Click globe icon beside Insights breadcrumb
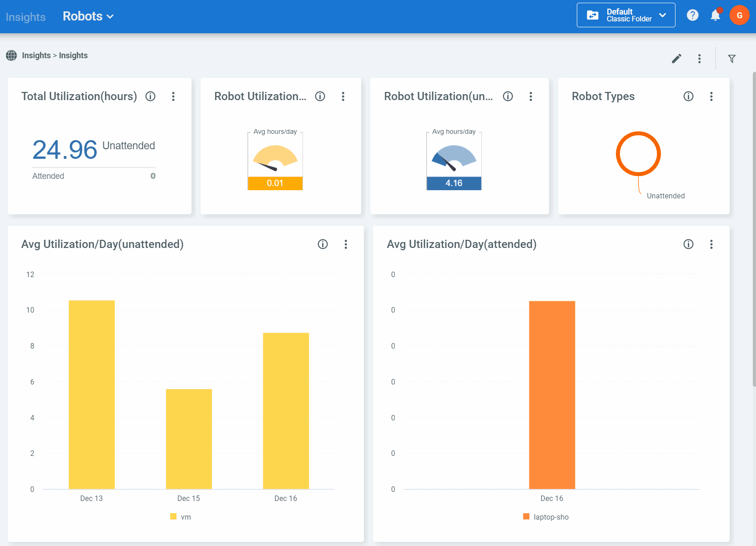This screenshot has width=756, height=546. point(11,56)
